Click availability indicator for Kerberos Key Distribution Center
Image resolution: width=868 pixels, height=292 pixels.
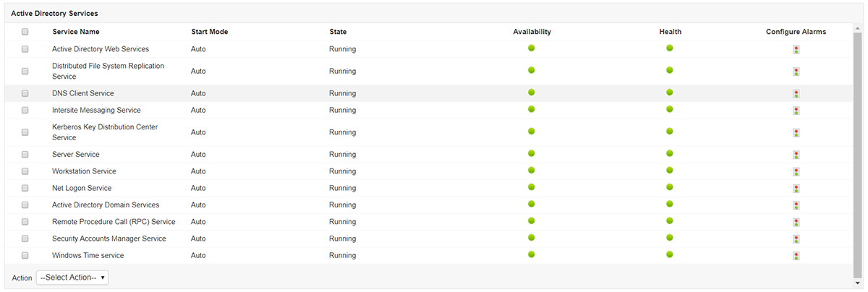(532, 132)
